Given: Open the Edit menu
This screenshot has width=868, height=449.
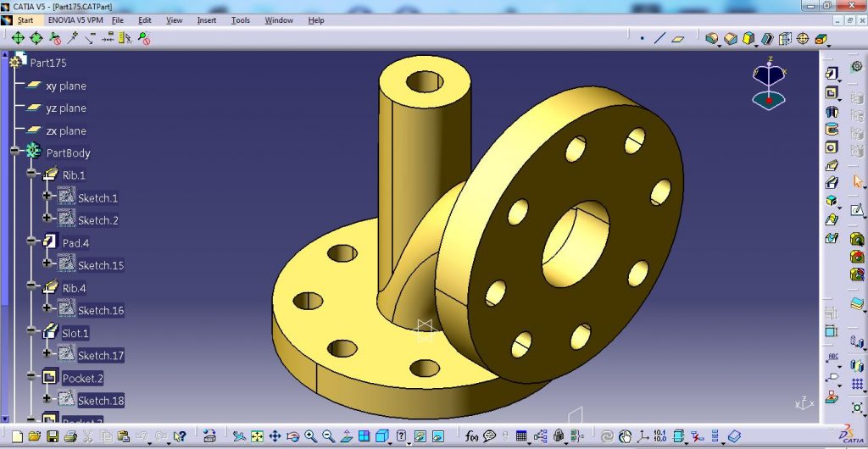Looking at the screenshot, I should tap(145, 20).
